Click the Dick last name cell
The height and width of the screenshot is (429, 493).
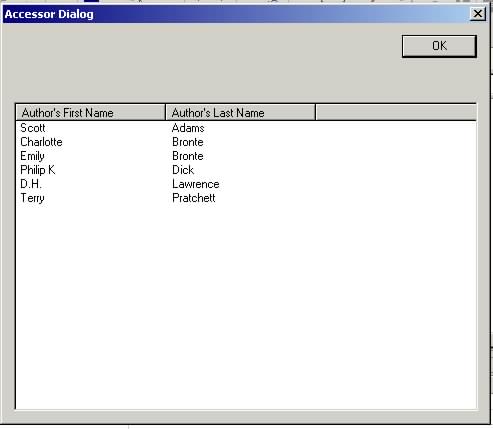(183, 170)
